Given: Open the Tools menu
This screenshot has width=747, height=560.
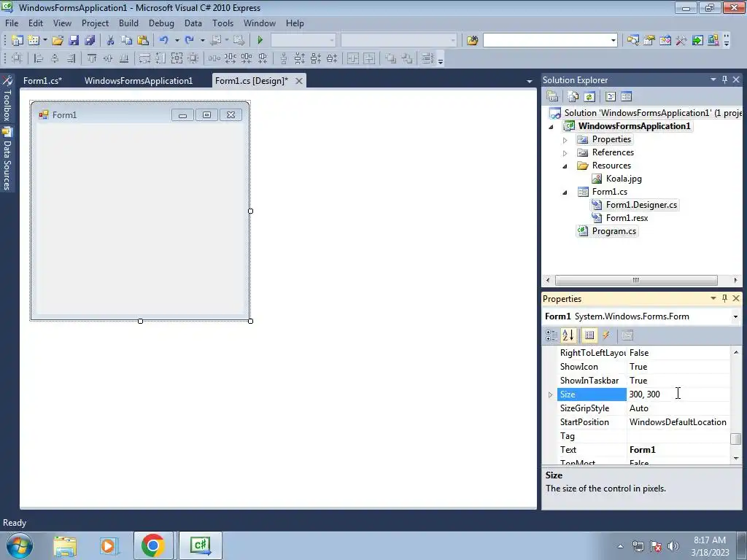Looking at the screenshot, I should point(222,23).
